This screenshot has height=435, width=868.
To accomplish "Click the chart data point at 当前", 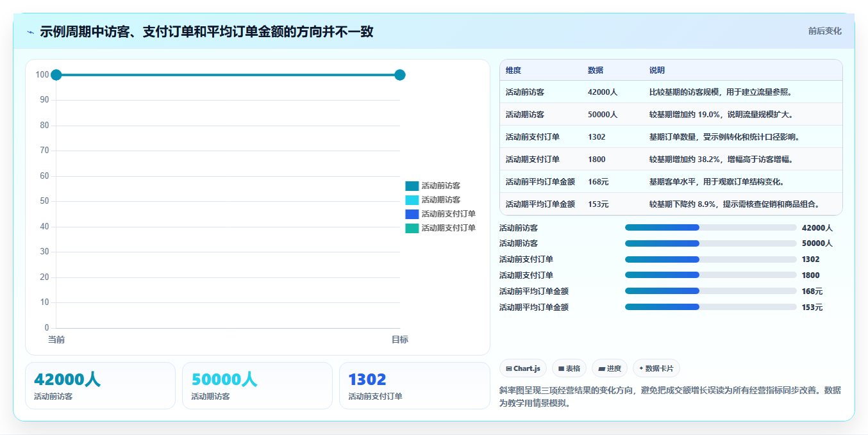I will pyautogui.click(x=56, y=75).
